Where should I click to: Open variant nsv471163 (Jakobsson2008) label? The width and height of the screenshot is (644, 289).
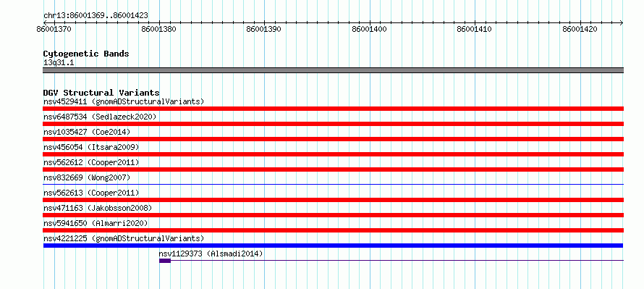pos(98,208)
